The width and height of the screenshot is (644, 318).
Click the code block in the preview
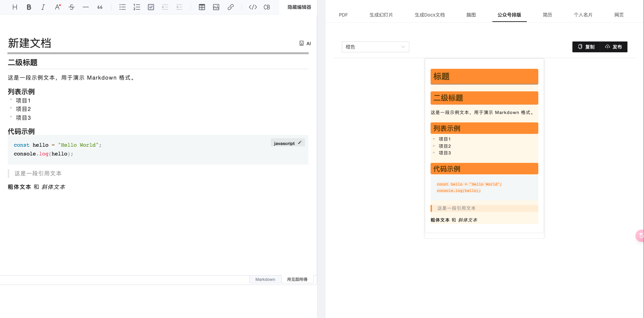[484, 187]
